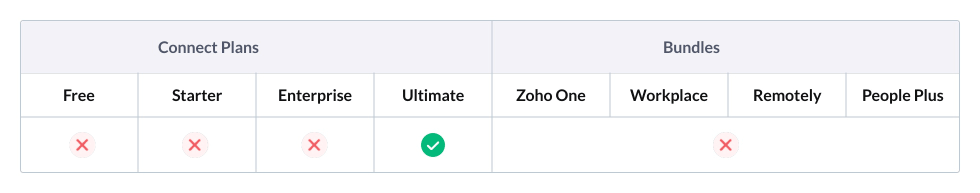Click the Starter column heading
Screen dimensions: 980x193
pyautogui.click(x=197, y=95)
